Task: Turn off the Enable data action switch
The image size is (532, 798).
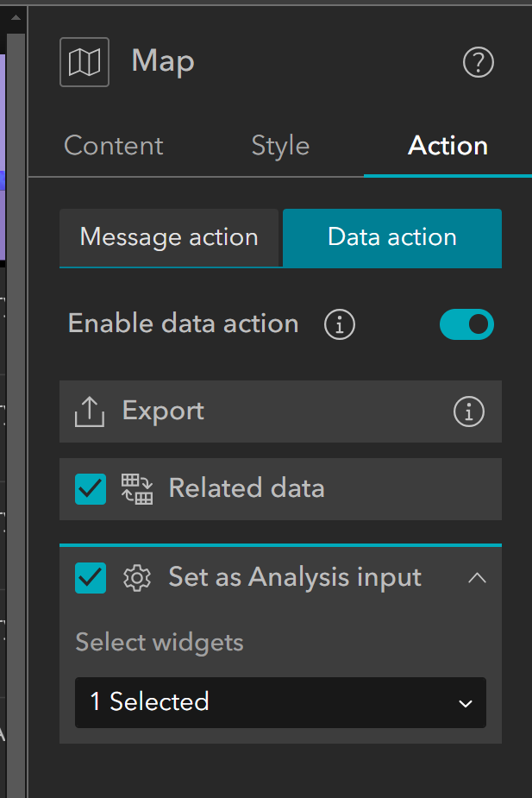Action: click(466, 324)
